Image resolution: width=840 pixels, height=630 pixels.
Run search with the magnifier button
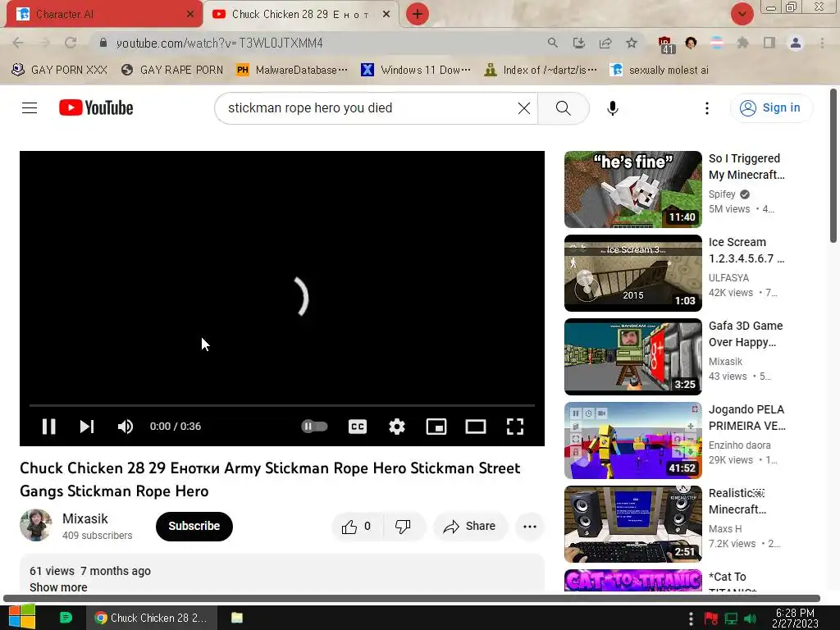pyautogui.click(x=563, y=107)
